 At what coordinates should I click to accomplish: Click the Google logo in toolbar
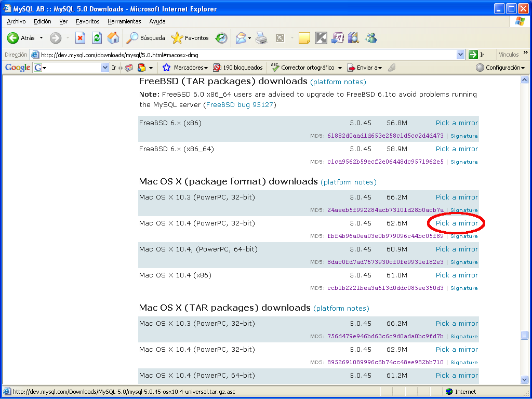point(18,68)
